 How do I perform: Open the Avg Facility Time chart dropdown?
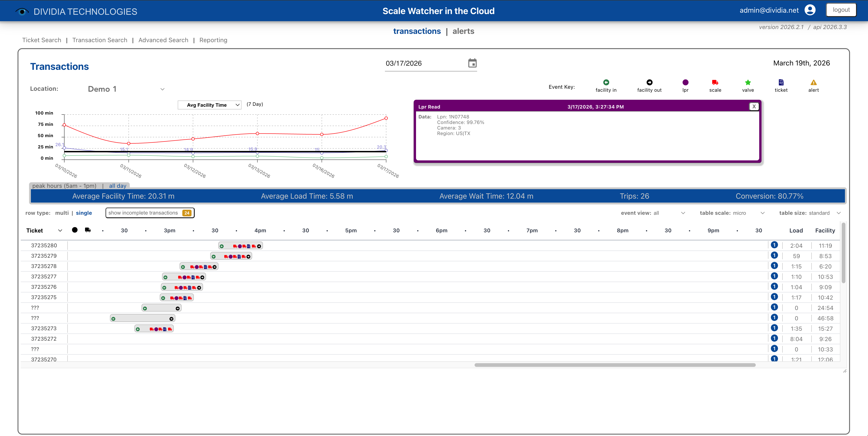pyautogui.click(x=209, y=105)
